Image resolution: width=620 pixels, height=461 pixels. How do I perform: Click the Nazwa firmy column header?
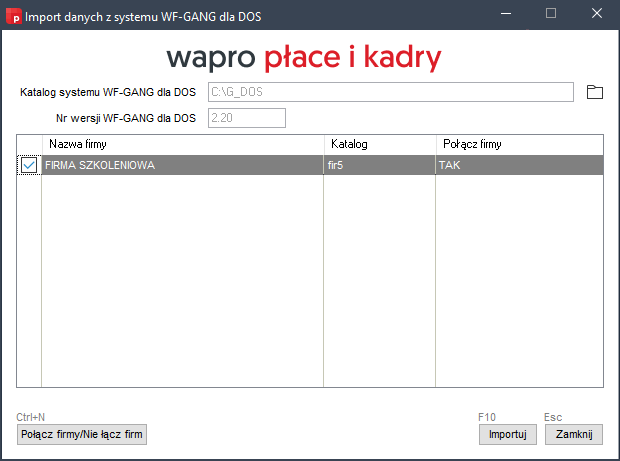click(x=183, y=144)
